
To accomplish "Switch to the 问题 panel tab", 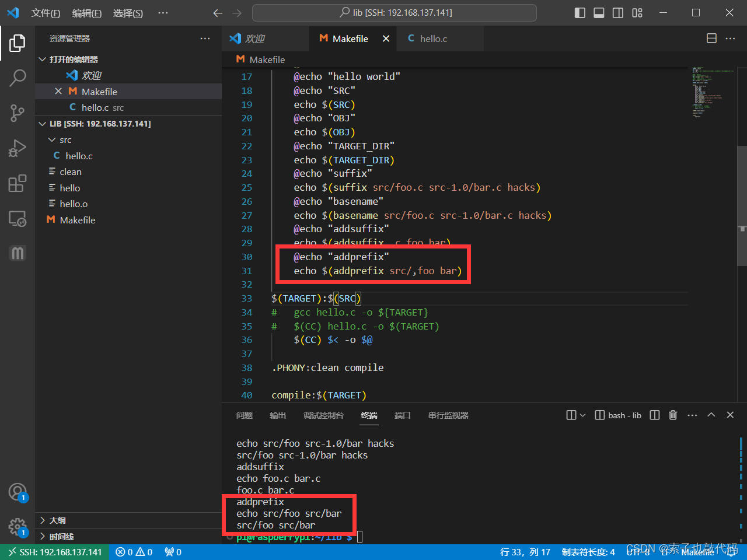I will 245,415.
